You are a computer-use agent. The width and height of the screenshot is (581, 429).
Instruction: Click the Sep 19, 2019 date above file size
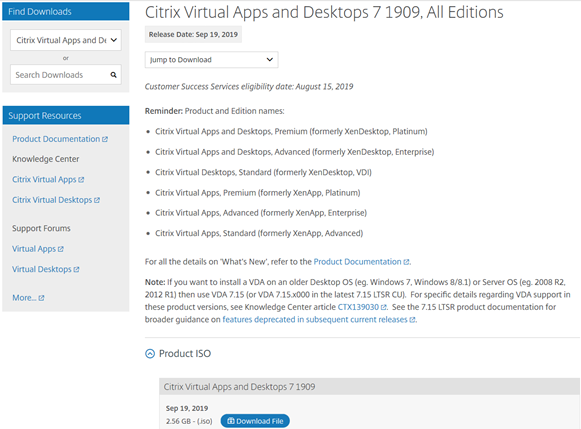click(x=187, y=408)
